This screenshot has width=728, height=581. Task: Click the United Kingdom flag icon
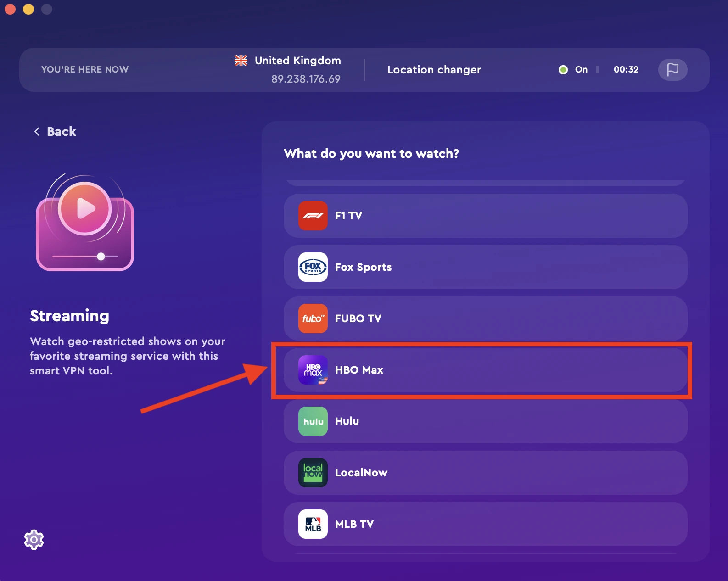click(241, 61)
